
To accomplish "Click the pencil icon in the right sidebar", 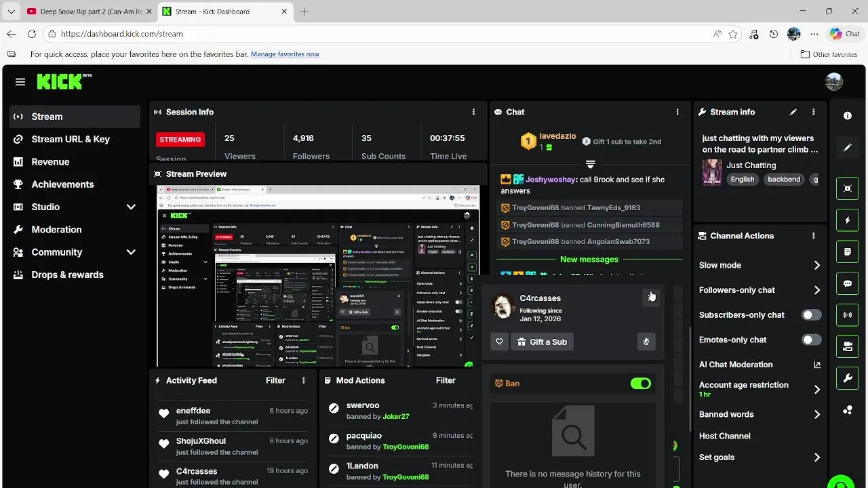I will [x=848, y=148].
